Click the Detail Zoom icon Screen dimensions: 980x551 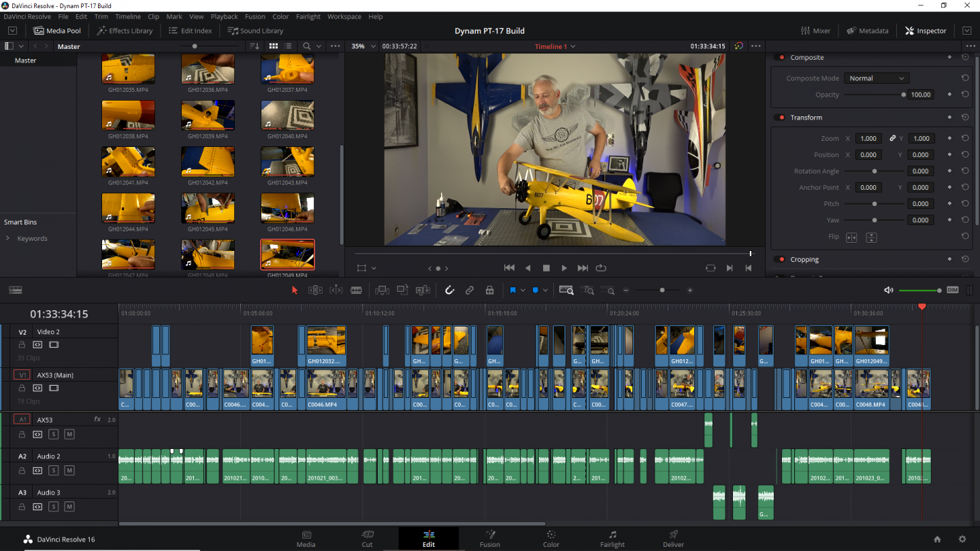tap(588, 290)
